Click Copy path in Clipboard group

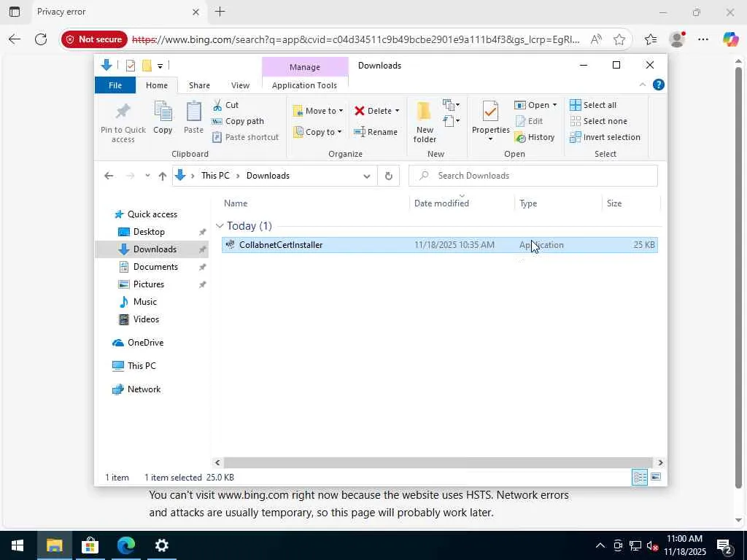238,121
